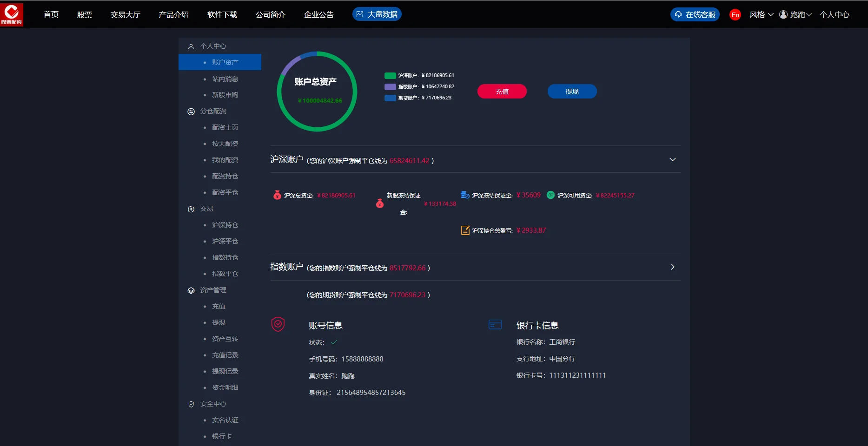Click the 安全中心 shield icon
The image size is (868, 446).
191,404
